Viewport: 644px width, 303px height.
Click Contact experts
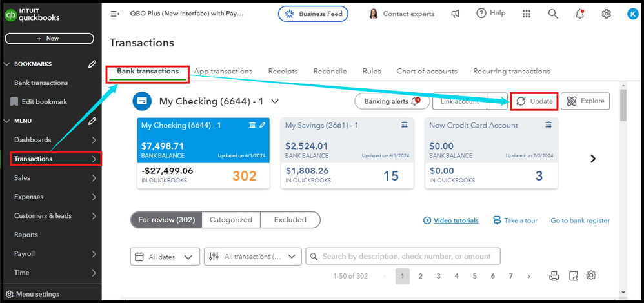tap(401, 14)
